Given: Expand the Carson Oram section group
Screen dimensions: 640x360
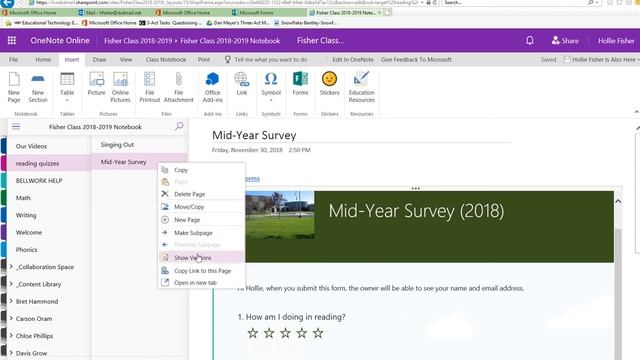Looking at the screenshot, I should (11, 318).
